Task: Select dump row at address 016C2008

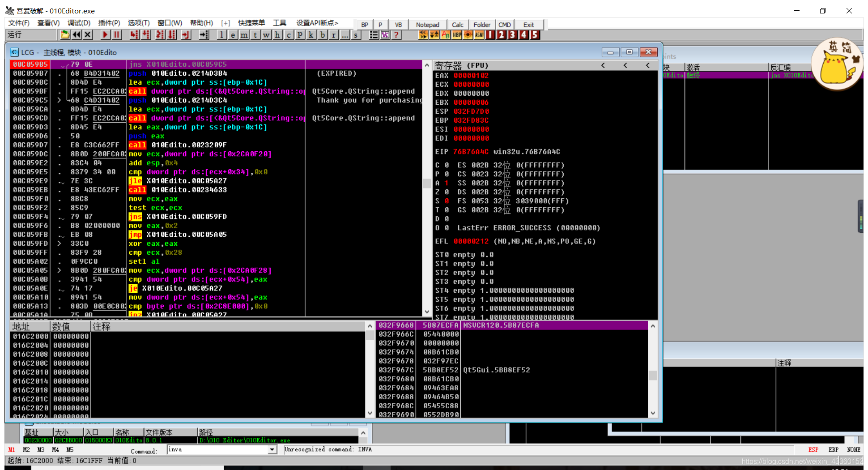Action: pos(188,355)
